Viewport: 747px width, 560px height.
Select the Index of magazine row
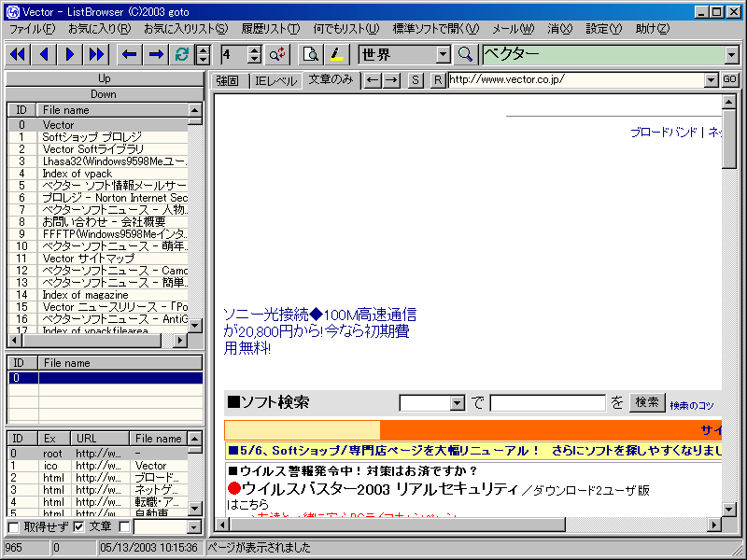click(x=98, y=295)
